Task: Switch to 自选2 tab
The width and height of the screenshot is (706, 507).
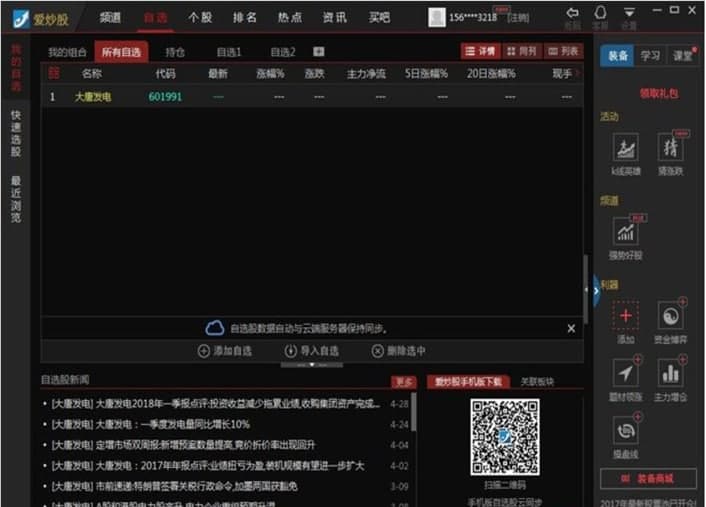Action: tap(283, 52)
